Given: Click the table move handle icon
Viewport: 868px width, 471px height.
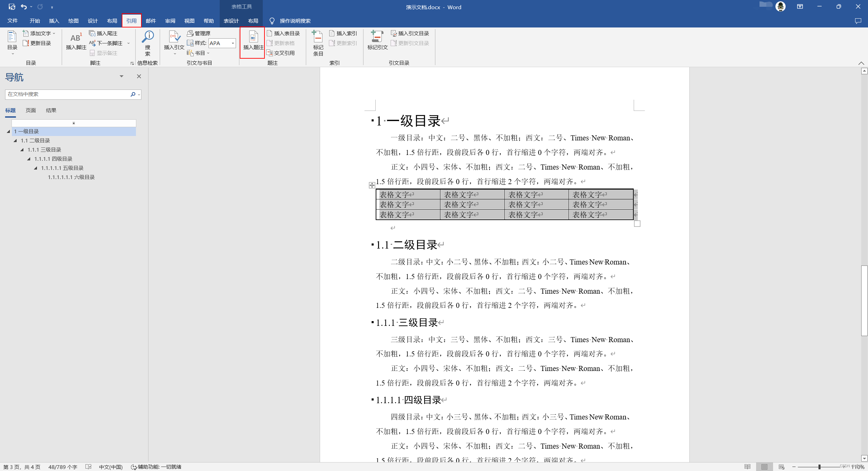Looking at the screenshot, I should [x=372, y=185].
